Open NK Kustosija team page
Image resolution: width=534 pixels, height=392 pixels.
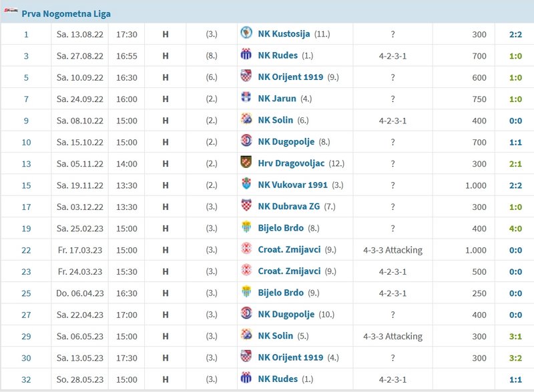284,34
